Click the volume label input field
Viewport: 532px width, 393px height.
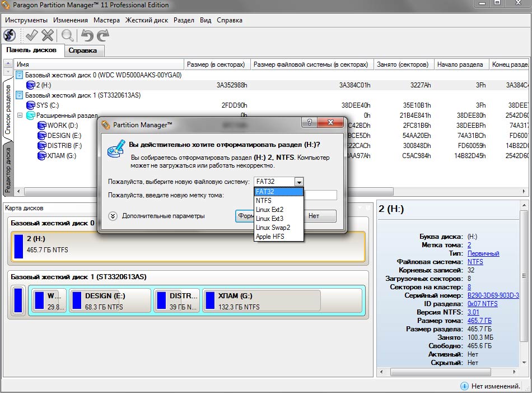point(320,195)
